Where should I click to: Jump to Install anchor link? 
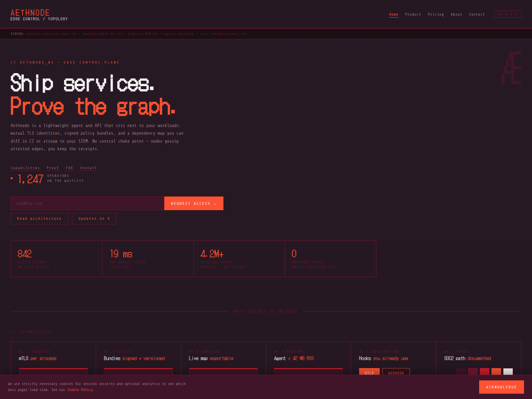point(88,168)
